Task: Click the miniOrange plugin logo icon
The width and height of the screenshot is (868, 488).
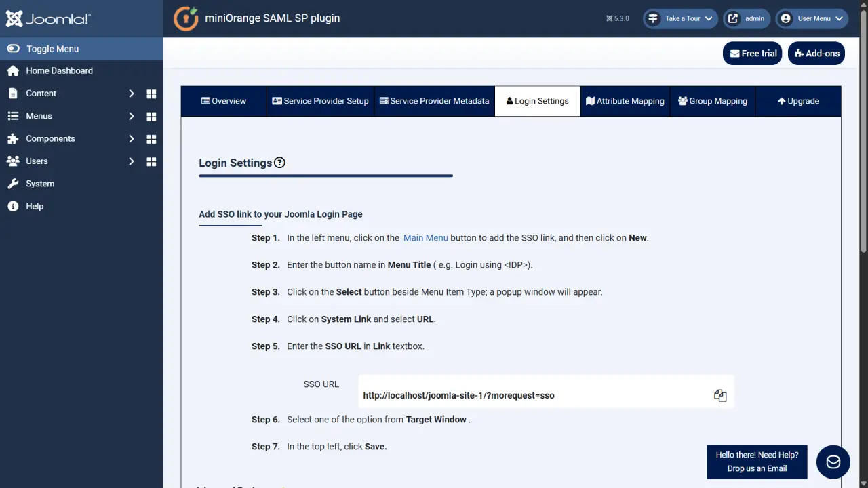Action: pos(186,19)
